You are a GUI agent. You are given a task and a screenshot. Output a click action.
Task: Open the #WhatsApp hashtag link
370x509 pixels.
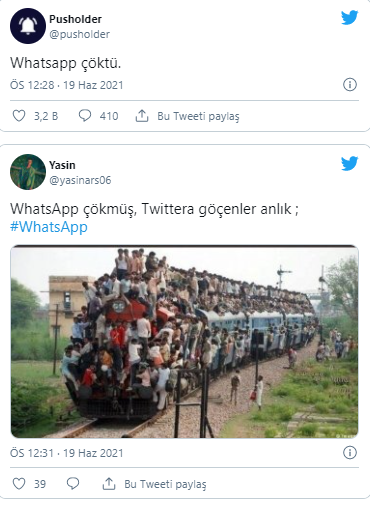pyautogui.click(x=49, y=227)
